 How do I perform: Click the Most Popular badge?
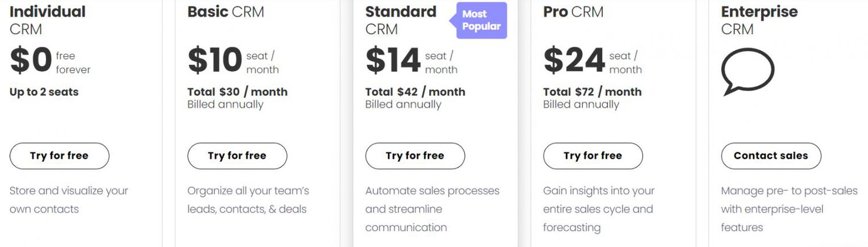tap(481, 20)
